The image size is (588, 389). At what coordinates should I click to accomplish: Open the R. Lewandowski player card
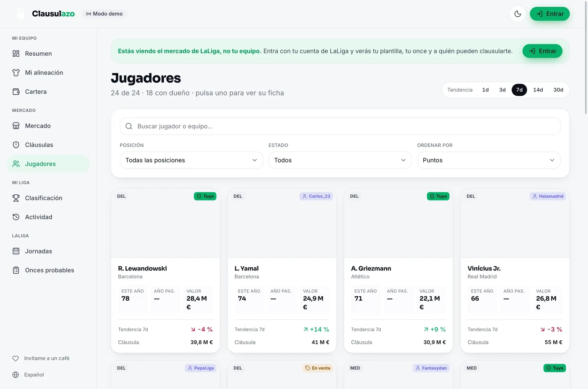165,271
